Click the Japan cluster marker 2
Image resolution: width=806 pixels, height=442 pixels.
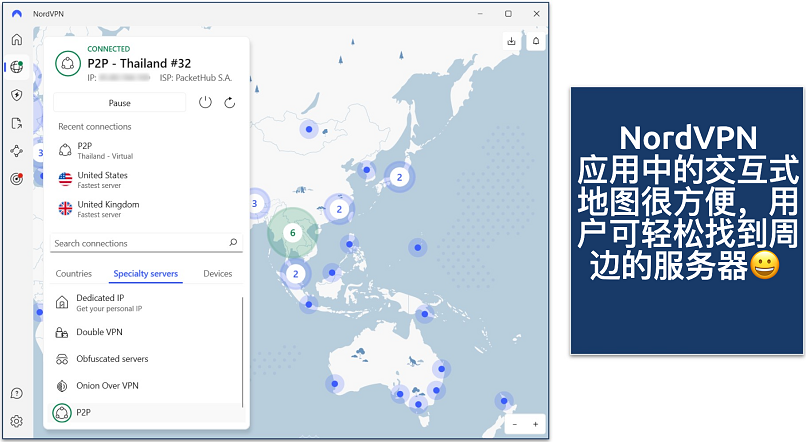pos(399,177)
